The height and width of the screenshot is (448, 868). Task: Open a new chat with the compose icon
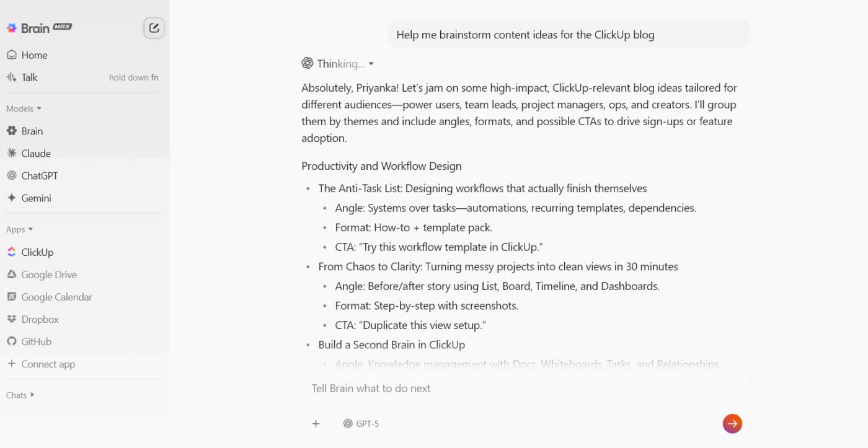click(153, 27)
